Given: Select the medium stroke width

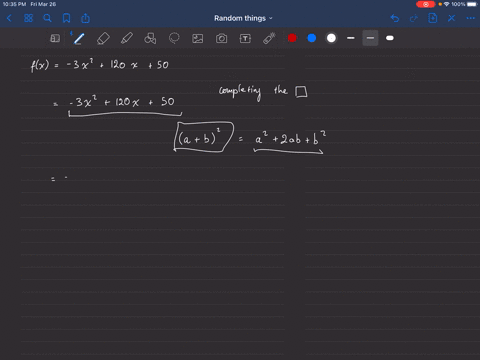Looking at the screenshot, I should [370, 38].
